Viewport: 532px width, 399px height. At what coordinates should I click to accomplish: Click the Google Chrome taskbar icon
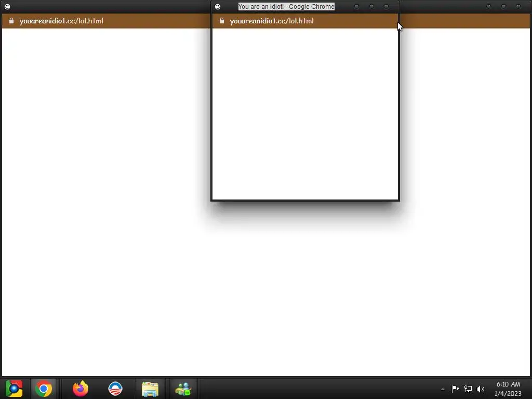point(44,389)
